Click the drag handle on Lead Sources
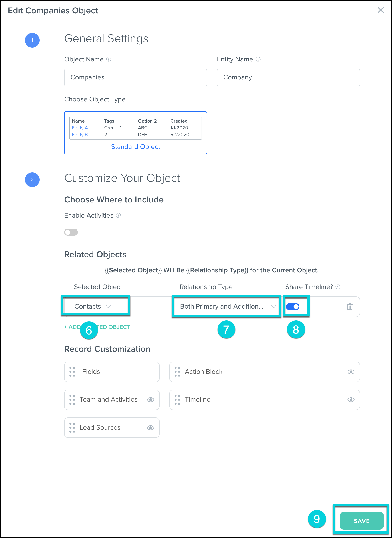 (72, 428)
